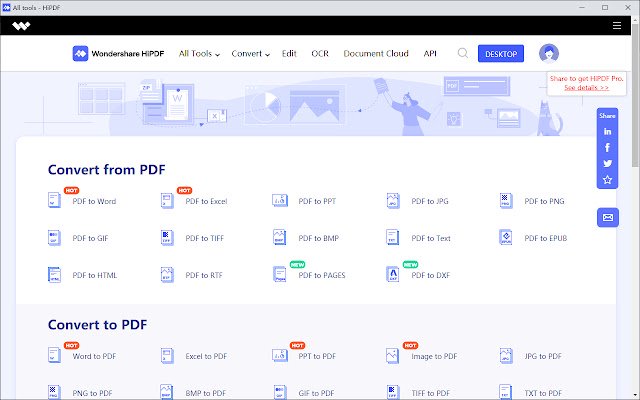
Task: Click the PDF to PNG file icon
Action: [x=506, y=200]
